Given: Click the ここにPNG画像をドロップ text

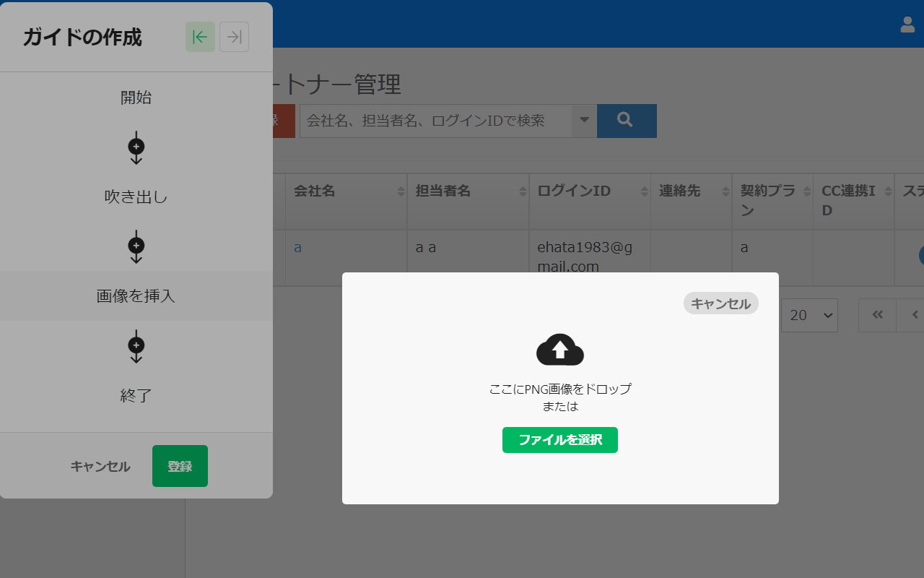Looking at the screenshot, I should pos(560,389).
